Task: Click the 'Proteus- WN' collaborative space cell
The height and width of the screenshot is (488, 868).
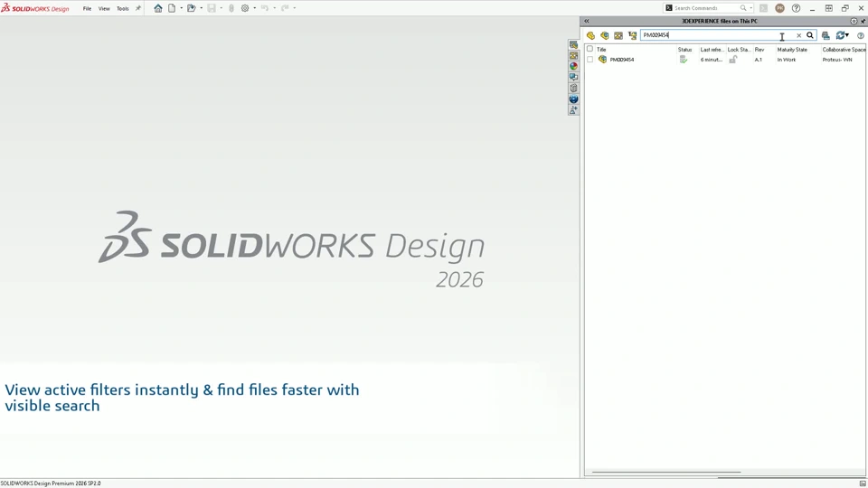Action: tap(837, 60)
